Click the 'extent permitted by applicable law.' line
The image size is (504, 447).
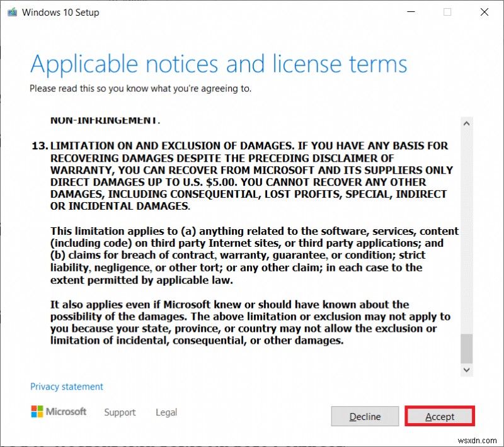(x=141, y=280)
